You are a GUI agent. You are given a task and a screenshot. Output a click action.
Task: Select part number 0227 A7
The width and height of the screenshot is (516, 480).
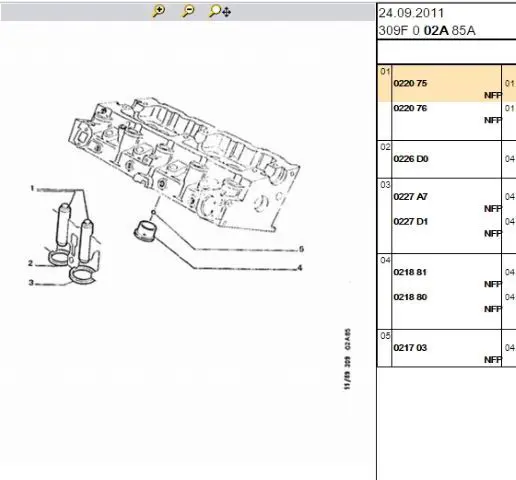(410, 197)
